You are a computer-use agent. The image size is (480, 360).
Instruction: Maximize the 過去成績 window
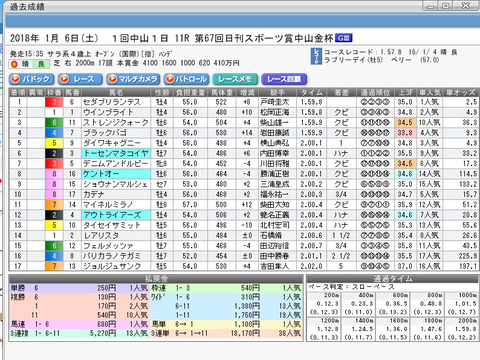447,5
